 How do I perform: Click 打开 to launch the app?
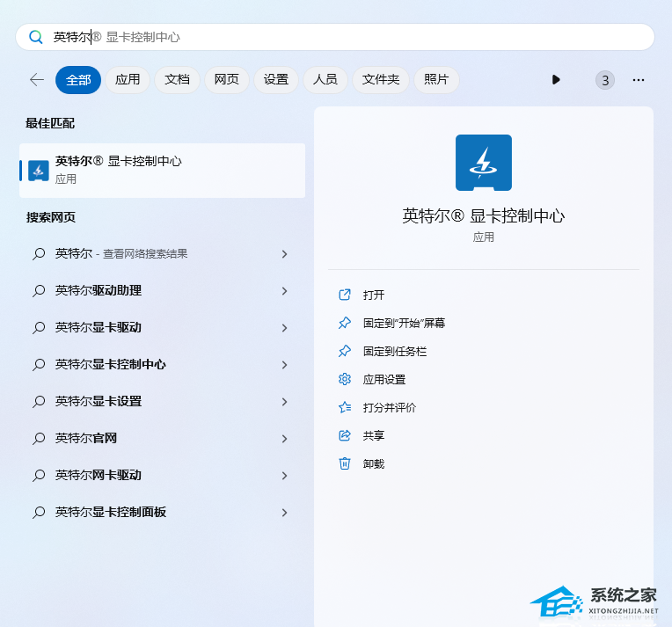tap(374, 295)
